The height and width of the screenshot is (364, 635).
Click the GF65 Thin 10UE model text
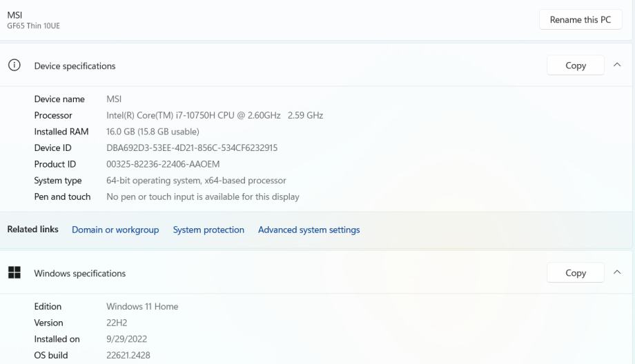34,26
